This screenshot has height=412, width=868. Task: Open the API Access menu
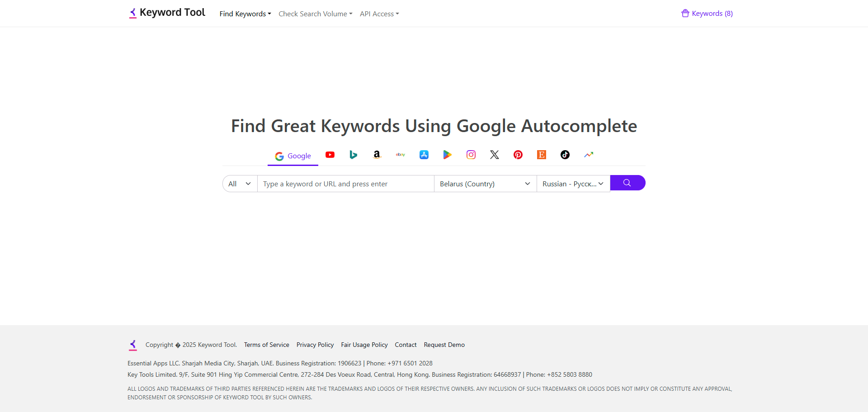(379, 14)
